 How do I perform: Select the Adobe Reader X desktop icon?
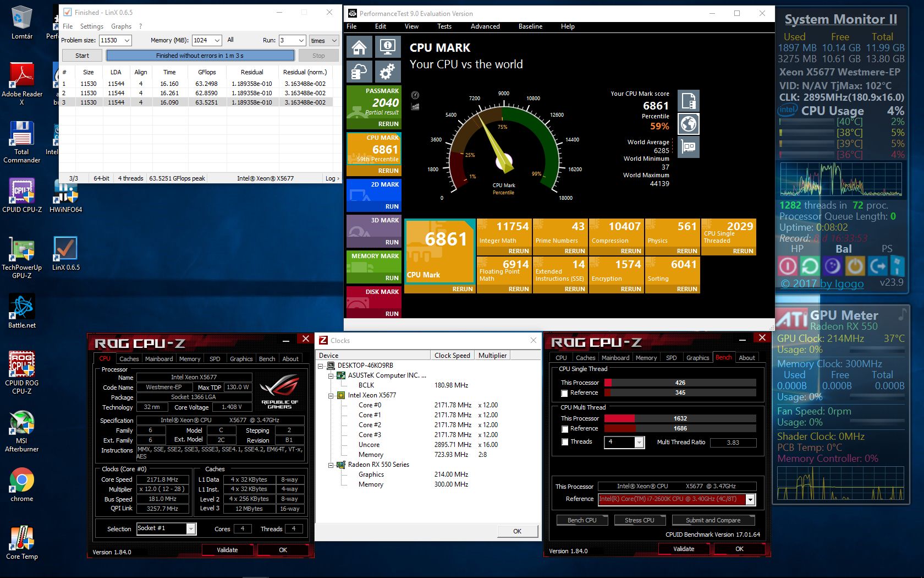pos(22,84)
